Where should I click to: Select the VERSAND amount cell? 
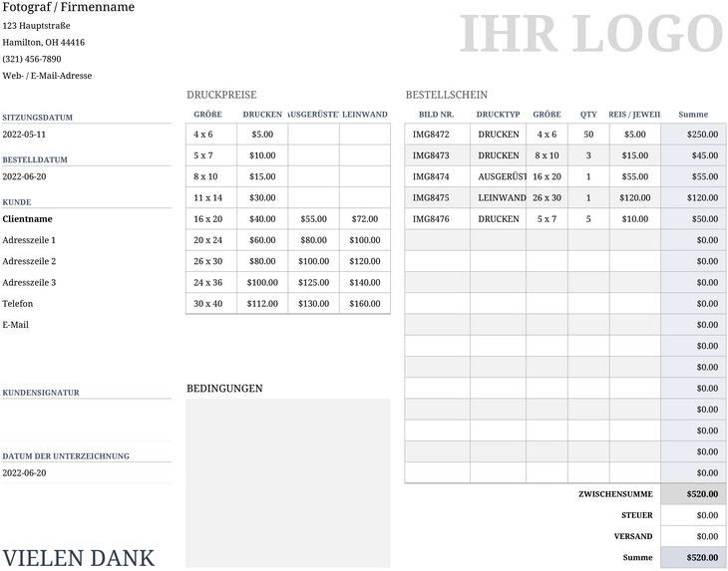pos(693,536)
